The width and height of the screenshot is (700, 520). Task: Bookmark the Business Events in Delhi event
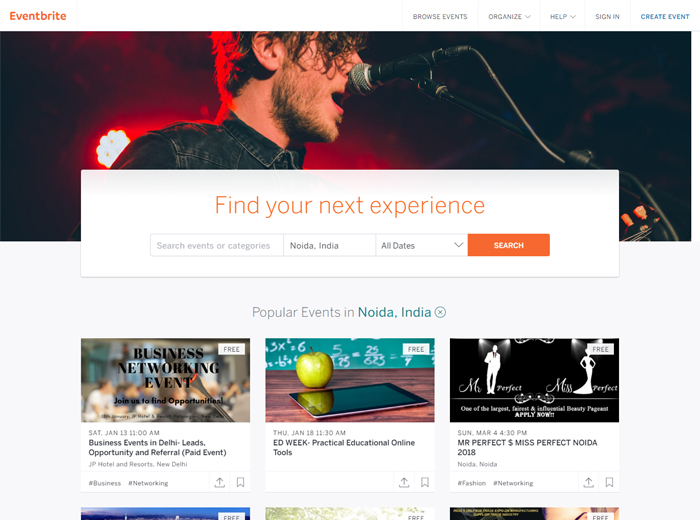[x=240, y=483]
